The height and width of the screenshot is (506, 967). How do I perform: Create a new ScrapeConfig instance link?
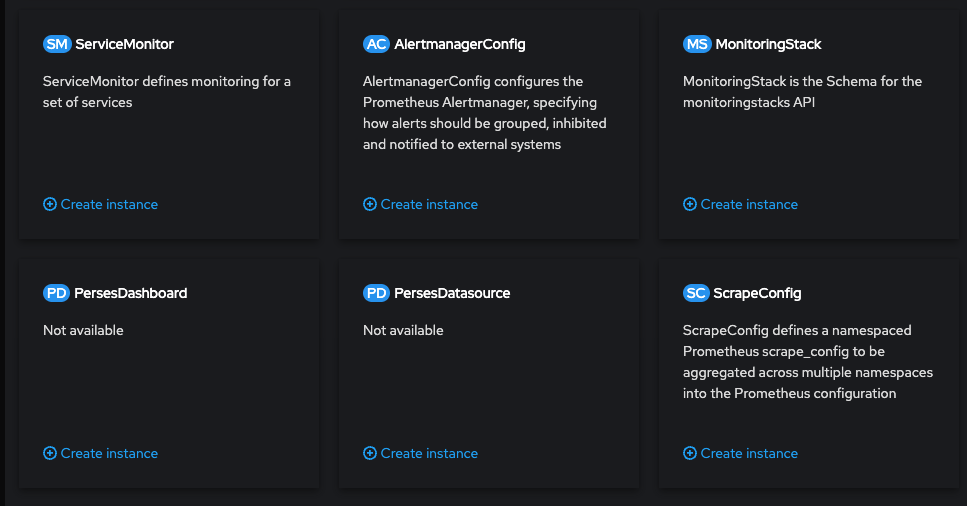click(x=749, y=453)
